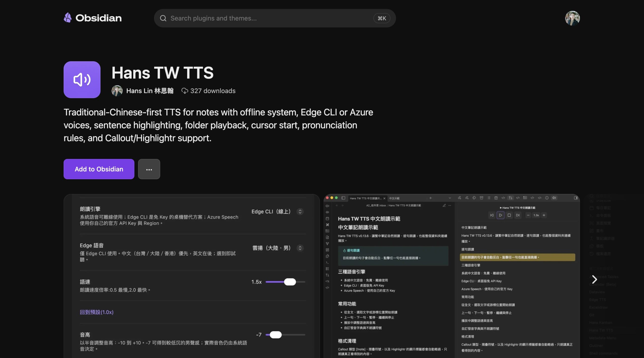The height and width of the screenshot is (358, 644).
Task: Click the Hans TW TTS plugin title
Action: coord(163,73)
